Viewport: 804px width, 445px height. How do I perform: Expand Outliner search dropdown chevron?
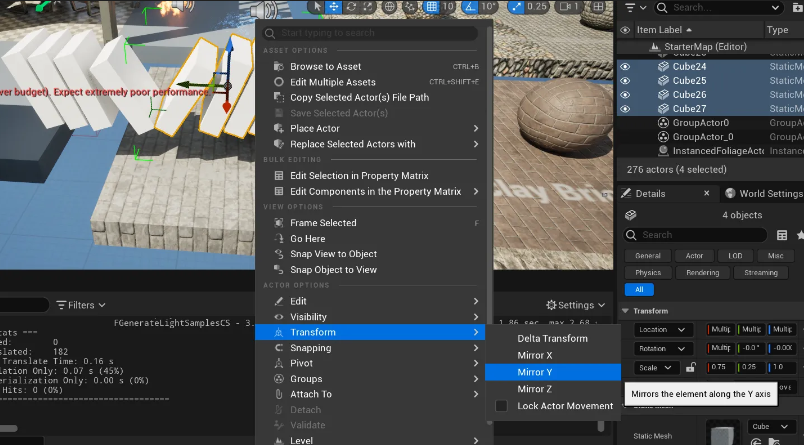(x=775, y=7)
